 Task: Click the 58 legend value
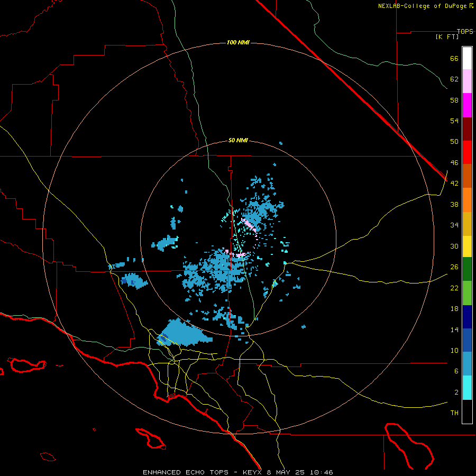click(x=454, y=100)
